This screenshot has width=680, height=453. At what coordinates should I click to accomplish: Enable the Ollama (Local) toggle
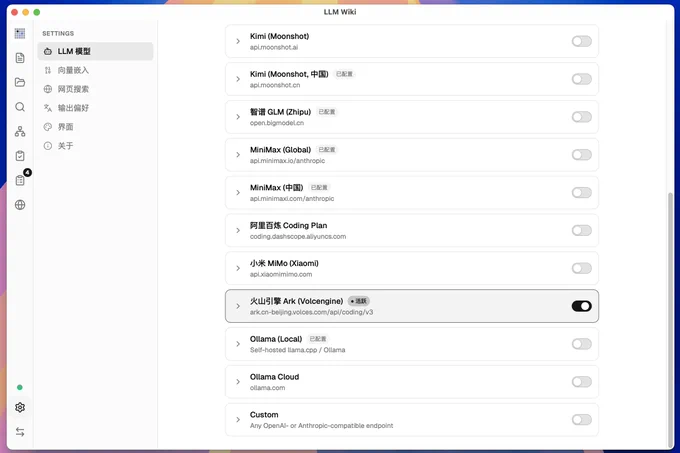(x=582, y=344)
